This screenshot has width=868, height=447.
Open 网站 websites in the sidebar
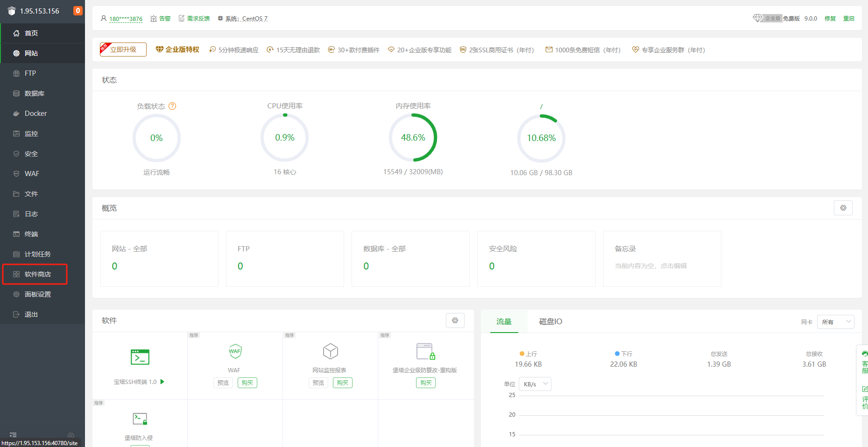point(42,53)
